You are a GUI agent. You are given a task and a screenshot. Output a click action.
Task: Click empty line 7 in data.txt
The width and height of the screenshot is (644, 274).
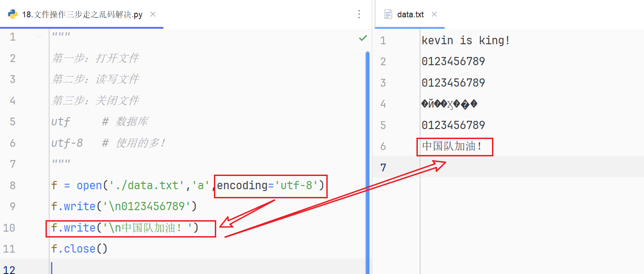[532, 167]
